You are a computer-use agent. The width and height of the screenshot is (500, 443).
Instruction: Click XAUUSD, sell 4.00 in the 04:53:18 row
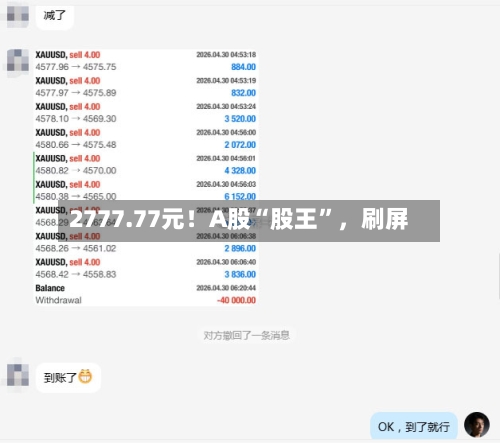pyautogui.click(x=68, y=55)
